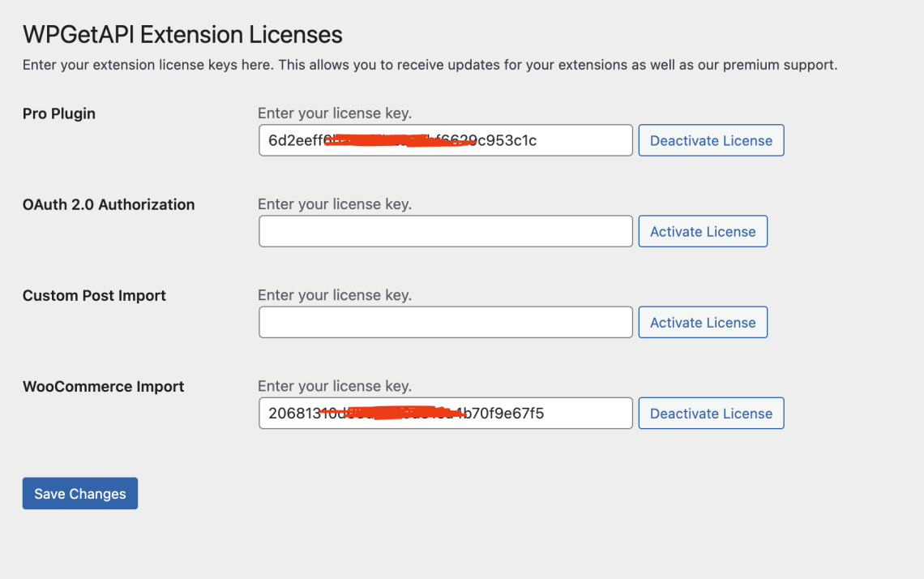Click the hint text above Custom Post Import field

[334, 295]
